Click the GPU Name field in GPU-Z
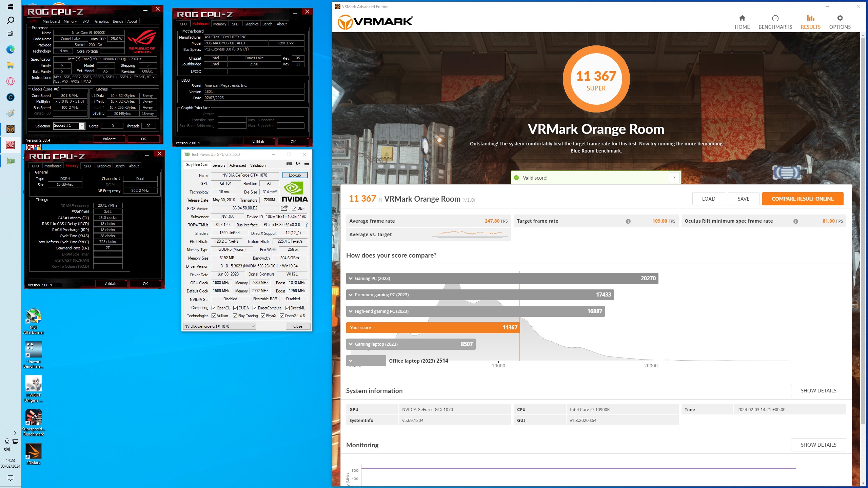 coord(245,175)
